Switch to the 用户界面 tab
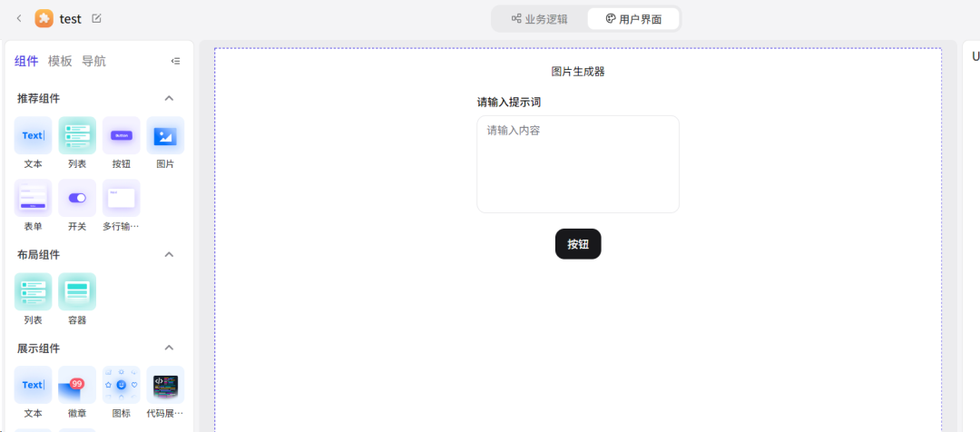Viewport: 980px width, 432px height. click(633, 19)
